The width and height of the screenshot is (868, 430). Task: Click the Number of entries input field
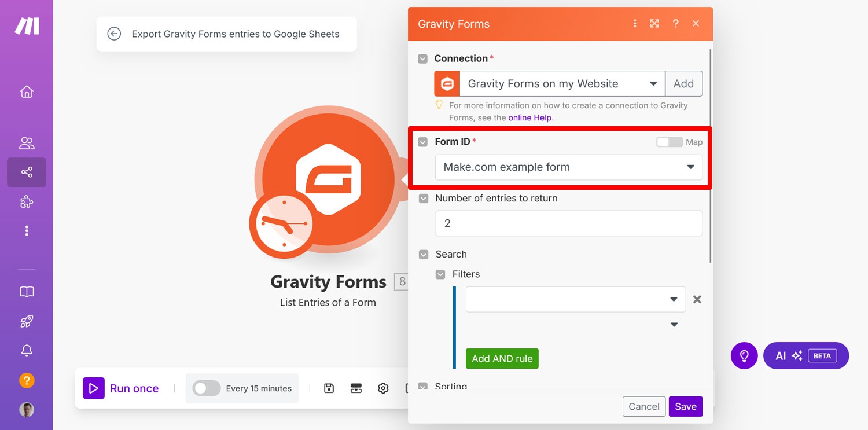pyautogui.click(x=569, y=223)
